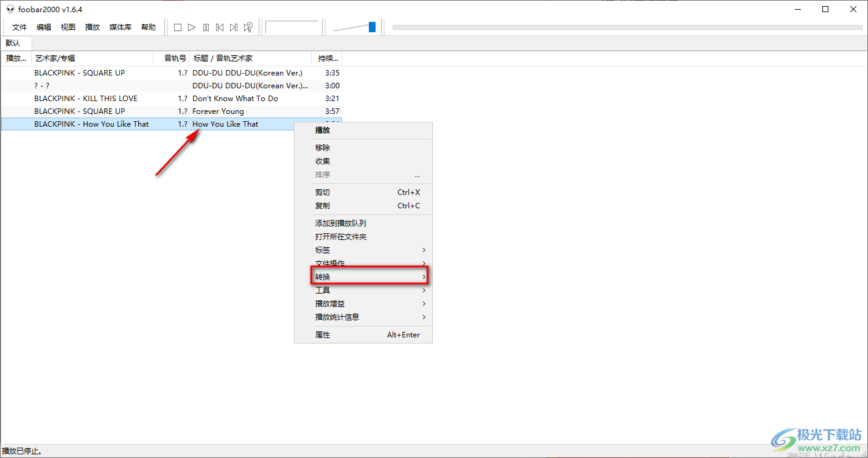Click the Stop playback button
Image resolution: width=868 pixels, height=458 pixels.
click(178, 27)
